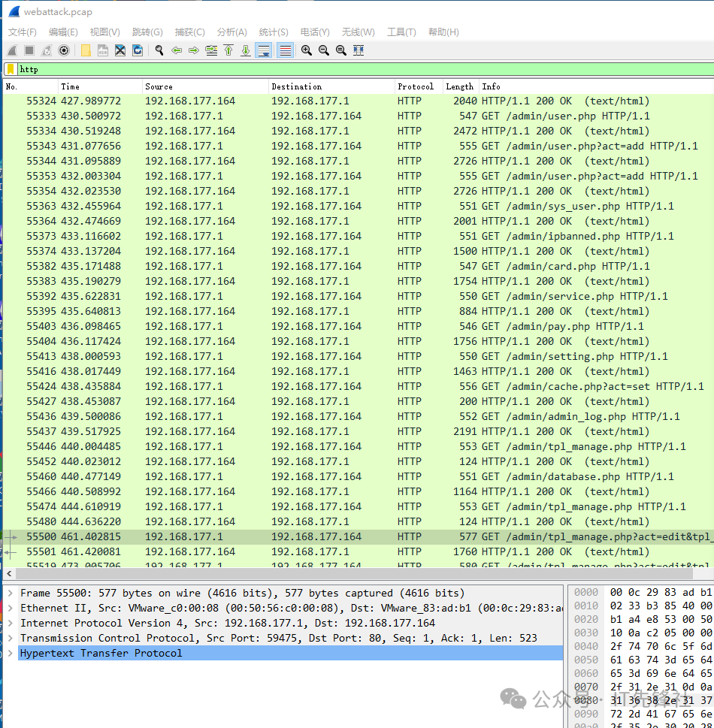
Task: Zoom in on packet list text
Action: (307, 50)
